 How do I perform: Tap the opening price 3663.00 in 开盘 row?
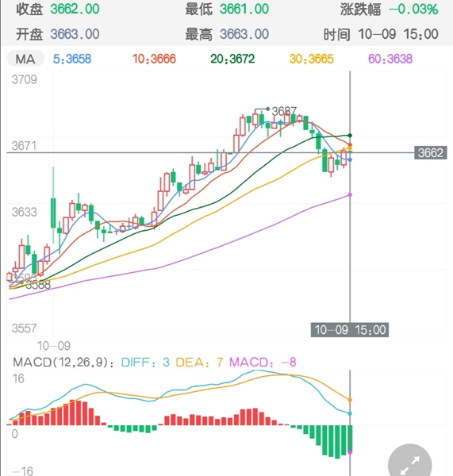click(75, 34)
